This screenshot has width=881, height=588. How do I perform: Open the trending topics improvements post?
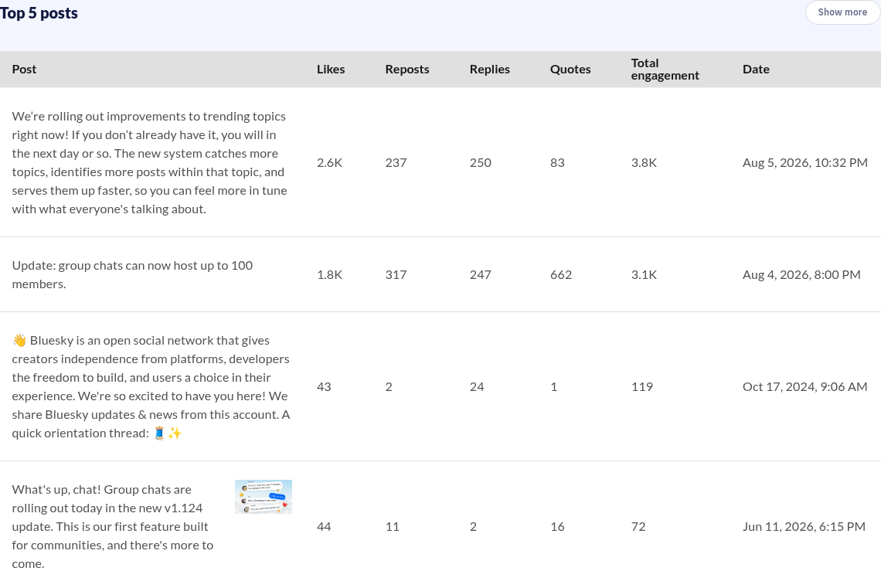click(x=150, y=162)
